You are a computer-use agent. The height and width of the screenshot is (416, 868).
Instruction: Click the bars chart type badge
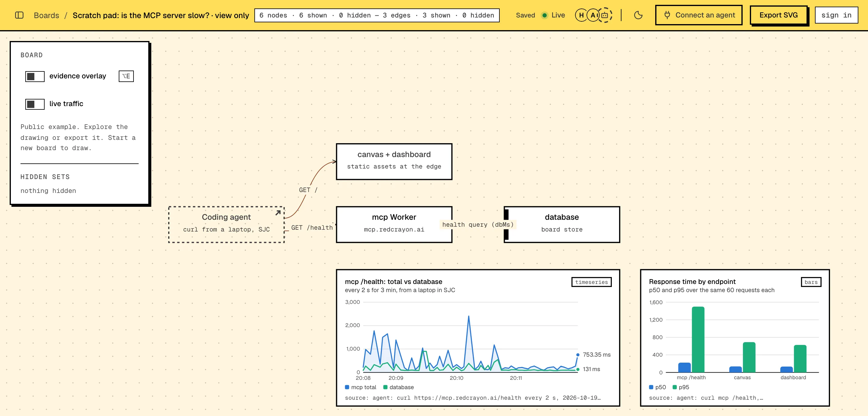pos(811,282)
